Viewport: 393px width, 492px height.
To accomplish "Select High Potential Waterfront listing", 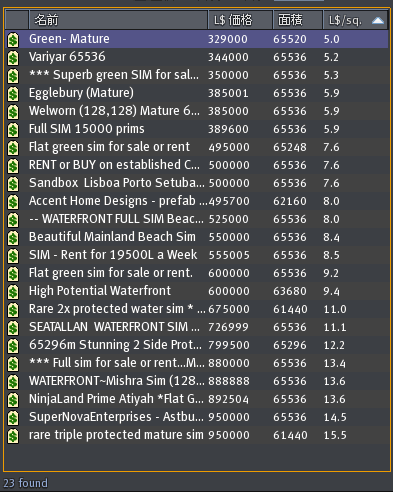I will pyautogui.click(x=197, y=291).
